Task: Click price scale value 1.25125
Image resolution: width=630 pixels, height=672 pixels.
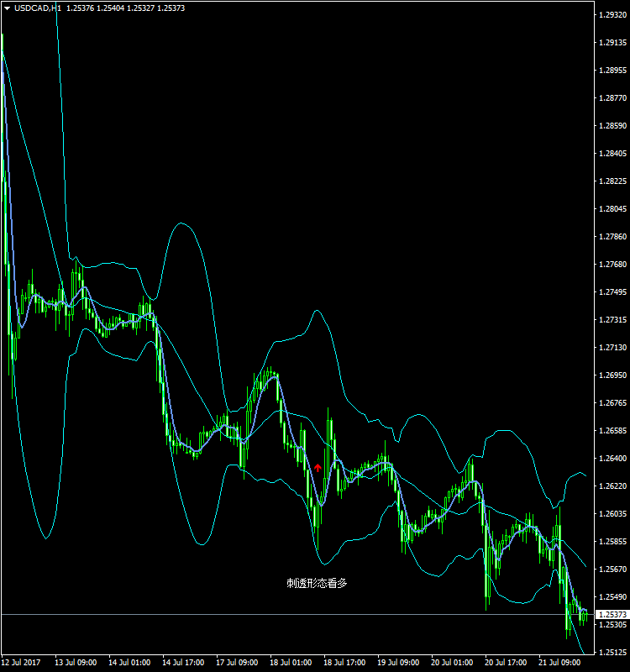Action: pos(612,653)
